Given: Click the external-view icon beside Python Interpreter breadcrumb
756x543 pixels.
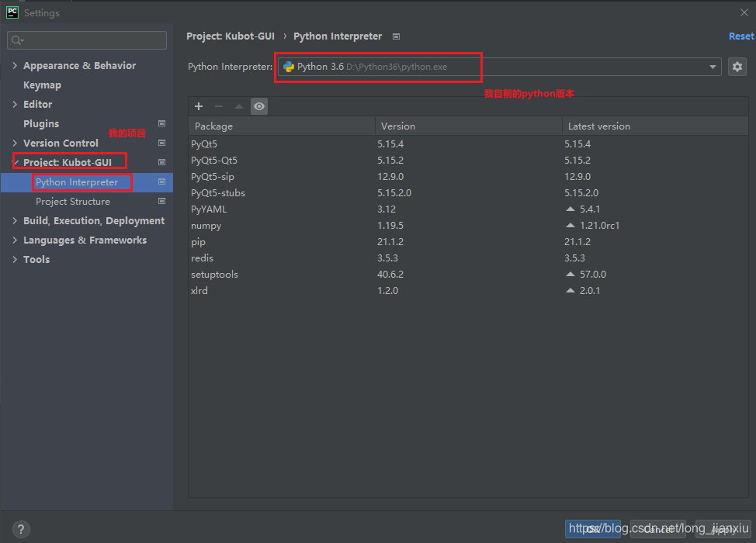Looking at the screenshot, I should coord(396,36).
